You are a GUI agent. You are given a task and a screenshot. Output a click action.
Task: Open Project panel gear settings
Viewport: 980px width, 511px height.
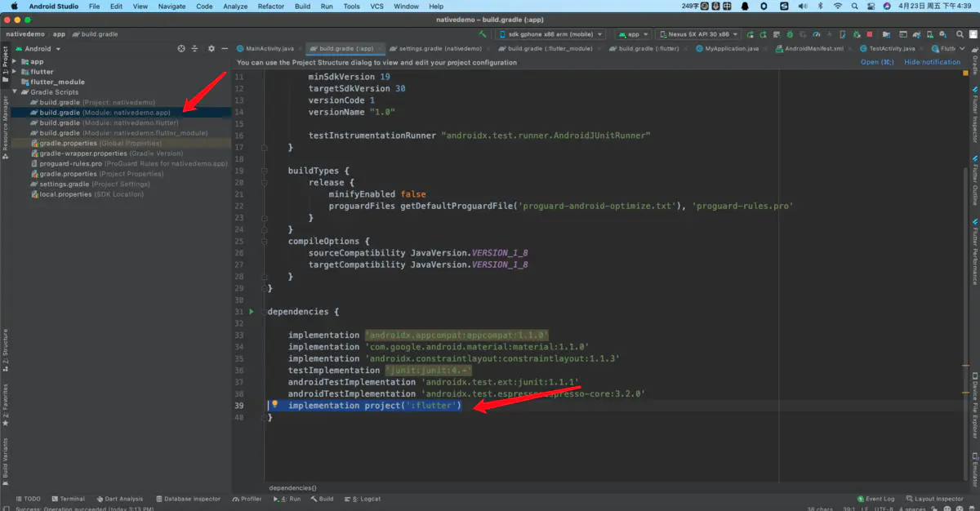click(x=212, y=49)
